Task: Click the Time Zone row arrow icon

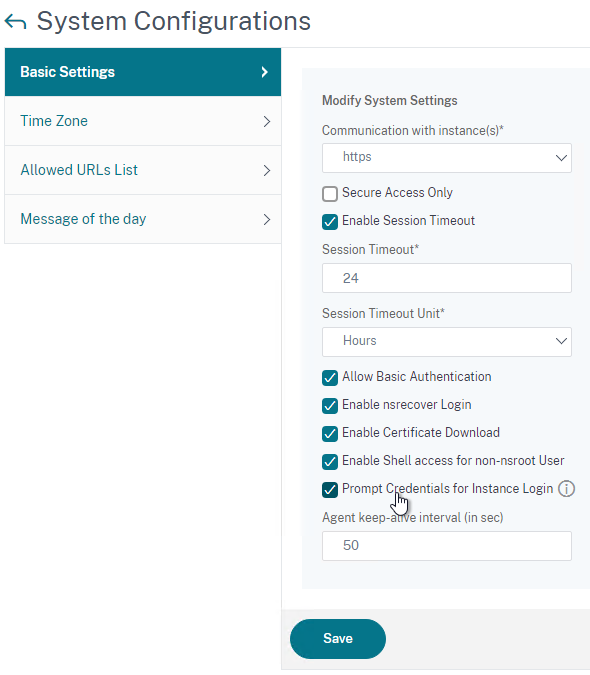Action: [267, 121]
